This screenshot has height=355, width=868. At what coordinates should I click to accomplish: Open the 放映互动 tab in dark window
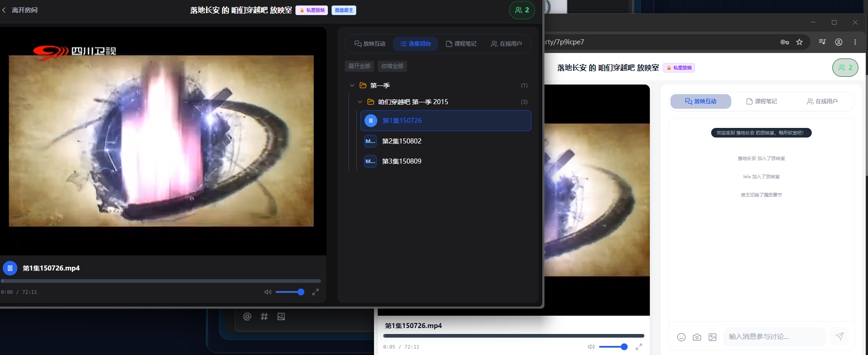coord(370,44)
